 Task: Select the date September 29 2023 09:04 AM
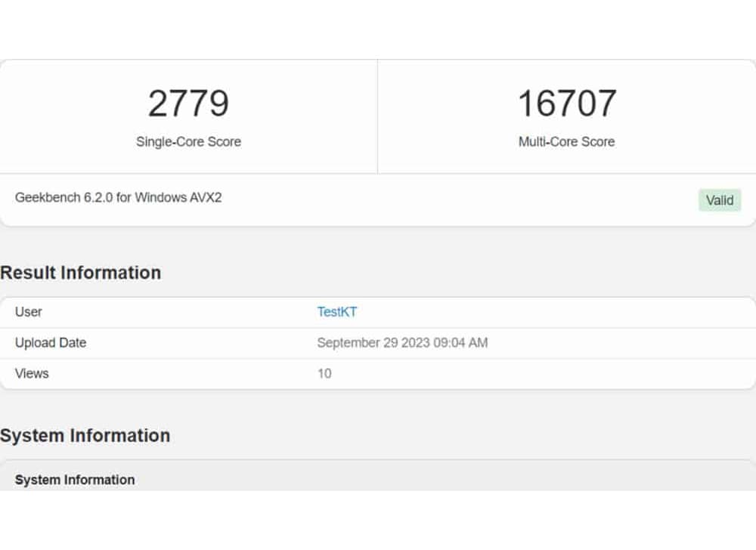(x=403, y=343)
